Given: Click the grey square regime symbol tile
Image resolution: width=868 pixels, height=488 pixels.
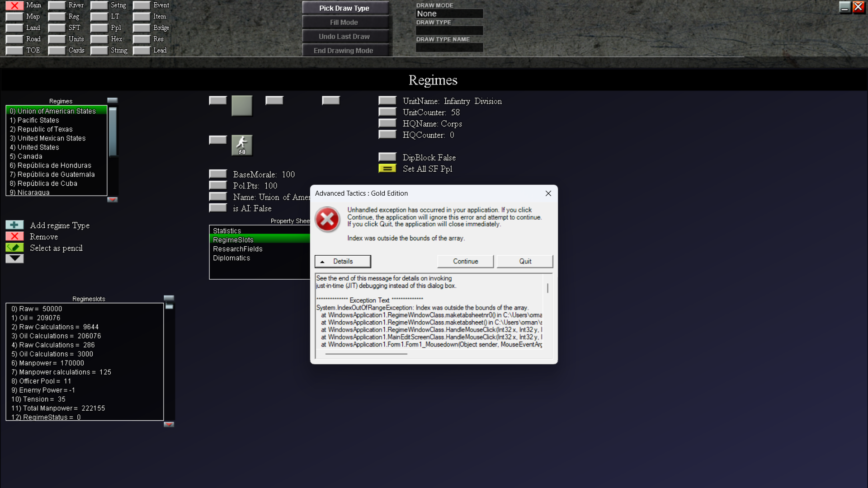Looking at the screenshot, I should tap(242, 106).
